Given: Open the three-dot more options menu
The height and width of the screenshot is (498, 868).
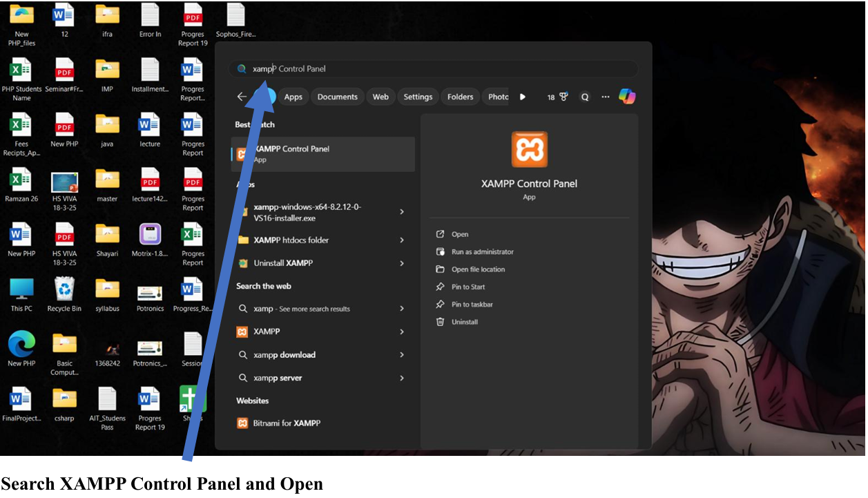Looking at the screenshot, I should click(606, 97).
